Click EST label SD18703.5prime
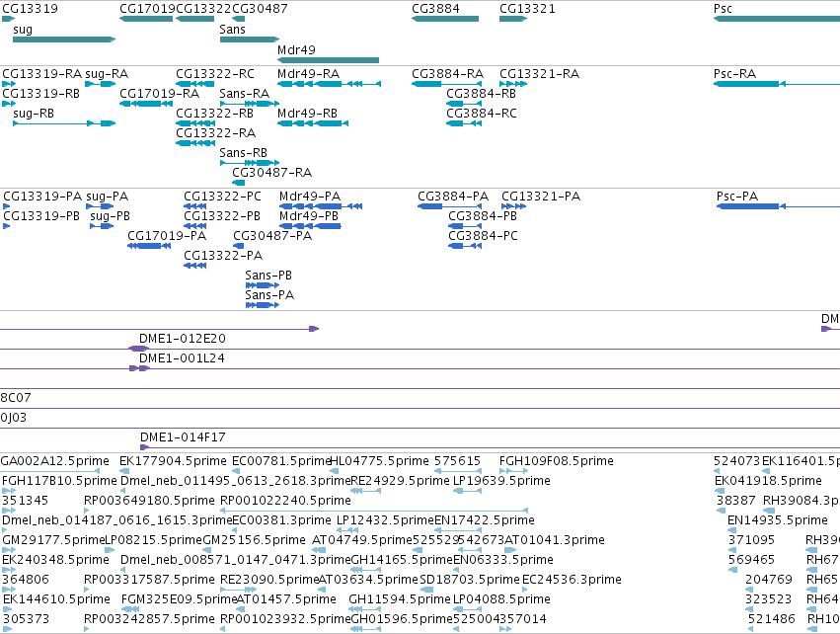This screenshot has height=634, width=840. (x=470, y=580)
